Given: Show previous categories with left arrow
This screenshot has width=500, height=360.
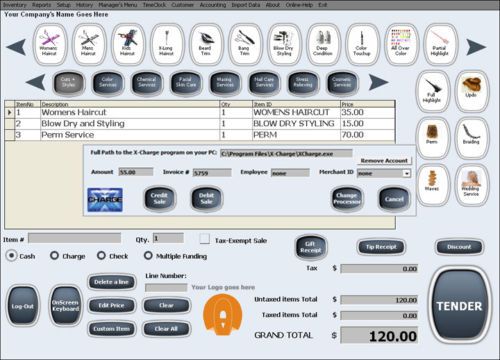Looking at the screenshot, I should click(35, 82).
